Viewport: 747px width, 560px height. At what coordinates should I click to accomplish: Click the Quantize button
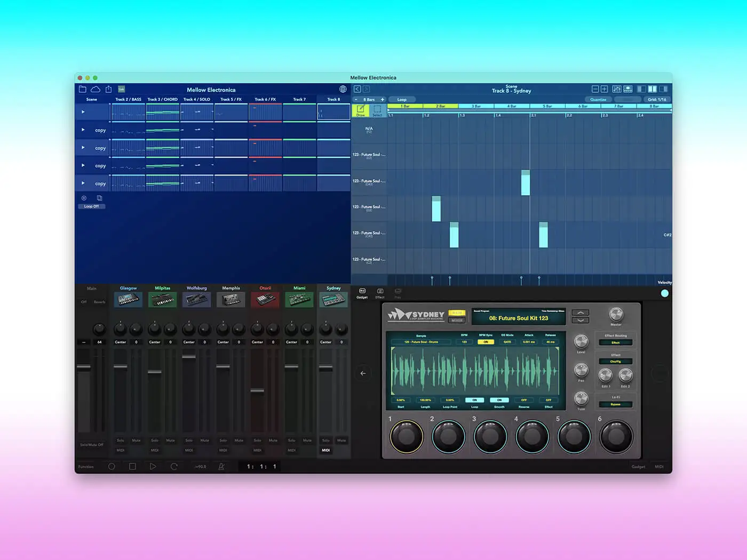(x=598, y=100)
